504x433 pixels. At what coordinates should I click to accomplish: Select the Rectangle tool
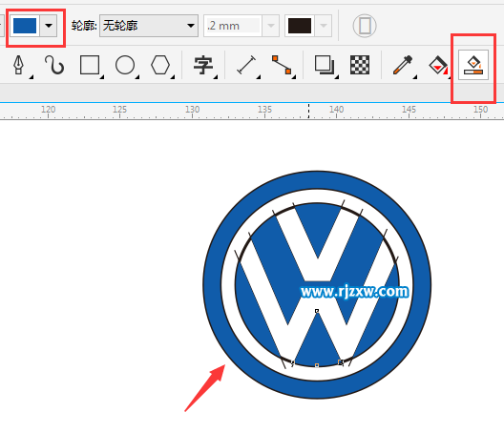point(90,65)
